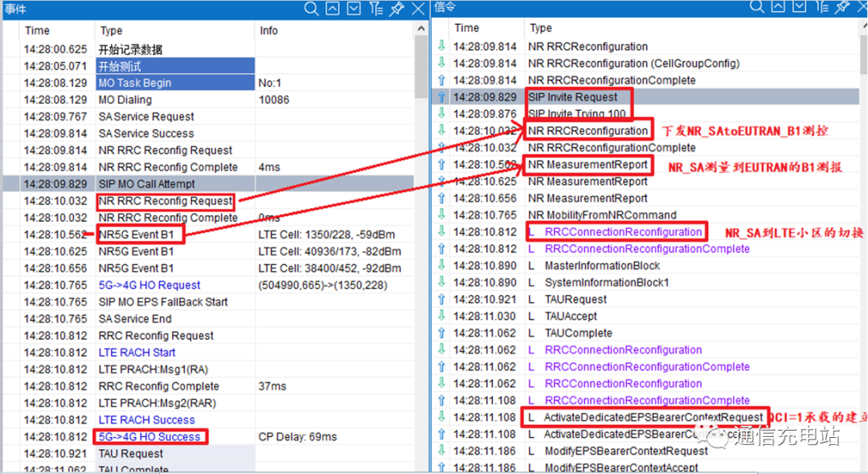Click downlink arrow beside SystemInformationBlock1
Viewport: 868px width, 474px height.
[x=441, y=282]
